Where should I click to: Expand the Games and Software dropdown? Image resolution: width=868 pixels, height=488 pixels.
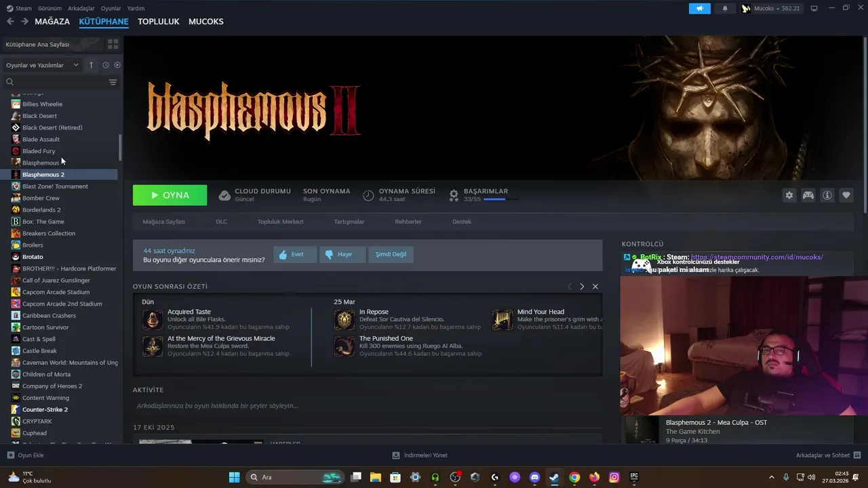pos(42,65)
